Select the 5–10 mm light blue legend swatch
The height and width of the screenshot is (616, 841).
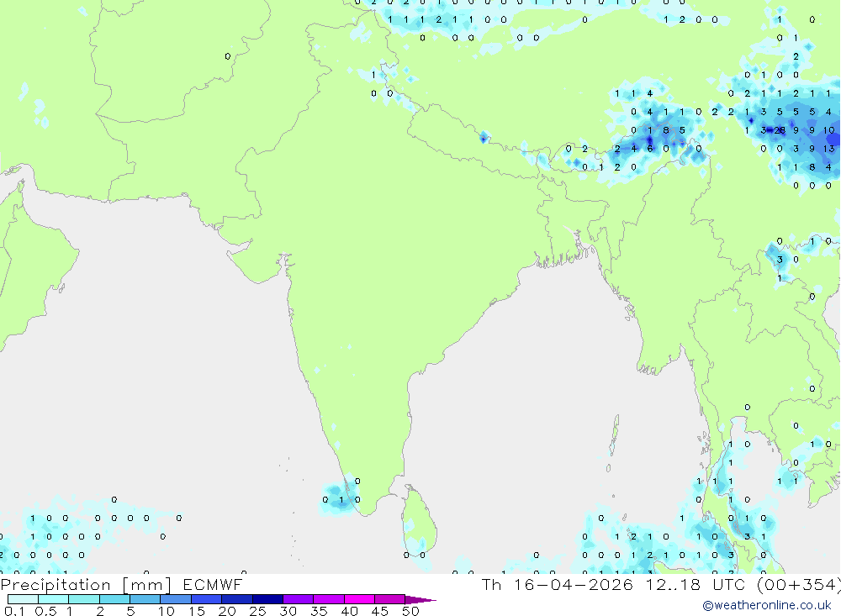click(x=145, y=599)
